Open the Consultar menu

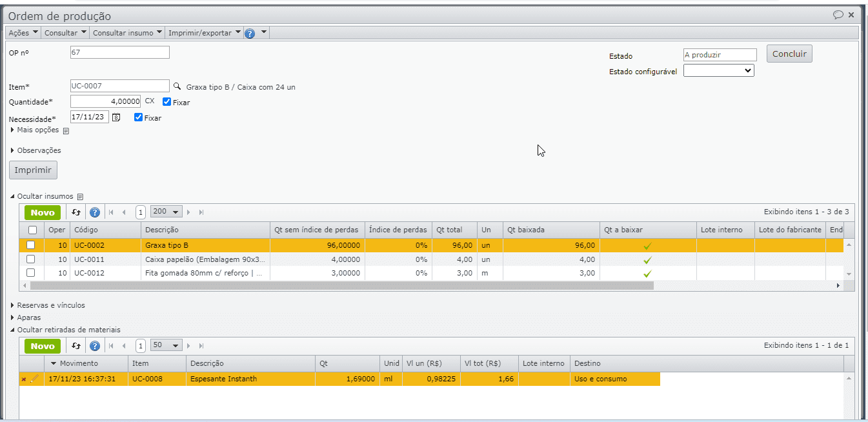tap(66, 32)
